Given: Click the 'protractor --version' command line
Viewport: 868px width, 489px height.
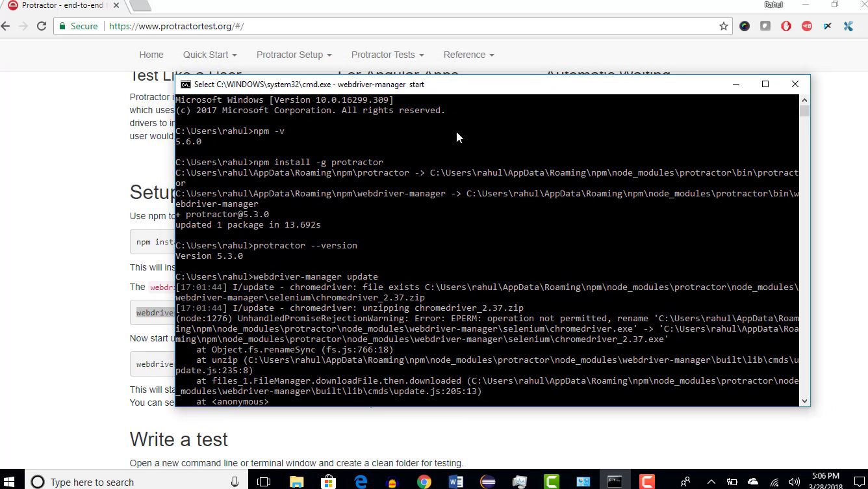Looking at the screenshot, I should 266,246.
